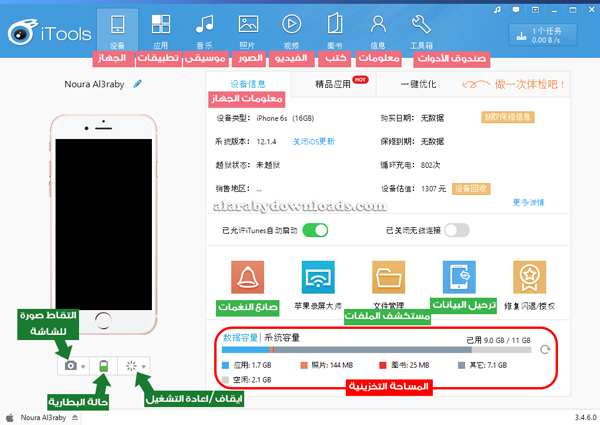This screenshot has width=600, height=425.
Task: Launch the ringtone maker bell icon
Action: click(x=248, y=277)
